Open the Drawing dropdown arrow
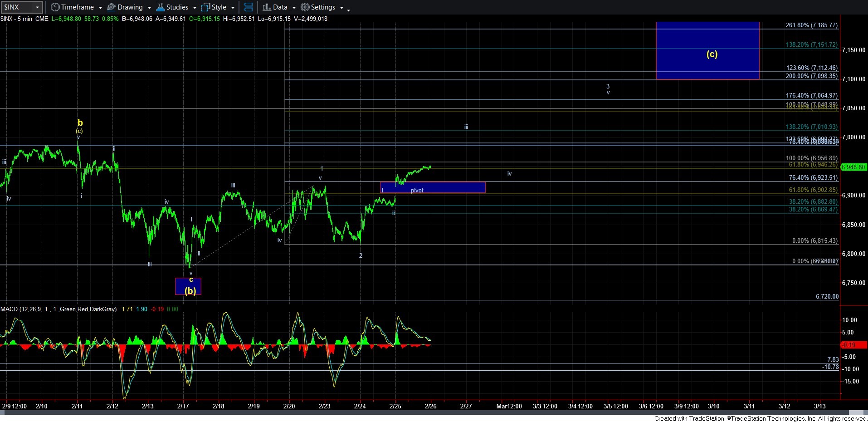Screen dimensions: 868x422 [149, 8]
